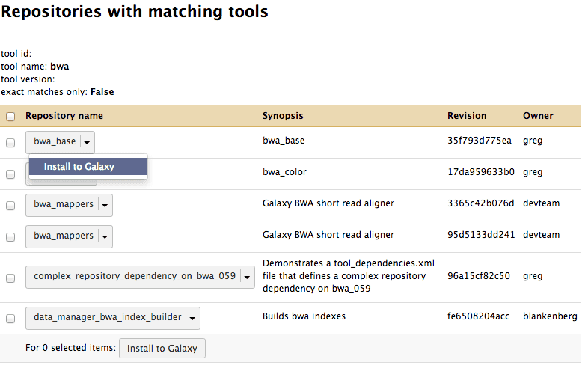
Task: Click the "Repository name" column header
Action: click(x=64, y=116)
